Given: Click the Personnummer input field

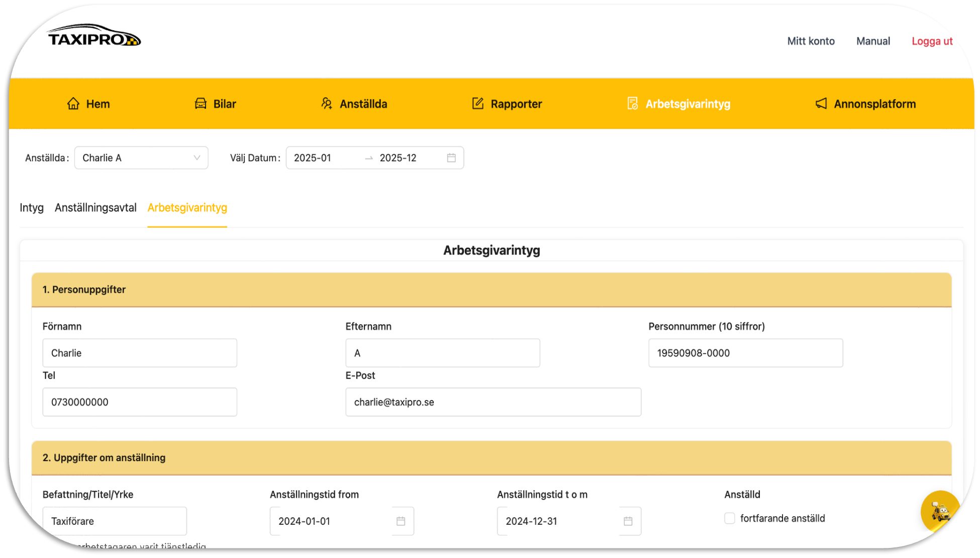Looking at the screenshot, I should [745, 353].
